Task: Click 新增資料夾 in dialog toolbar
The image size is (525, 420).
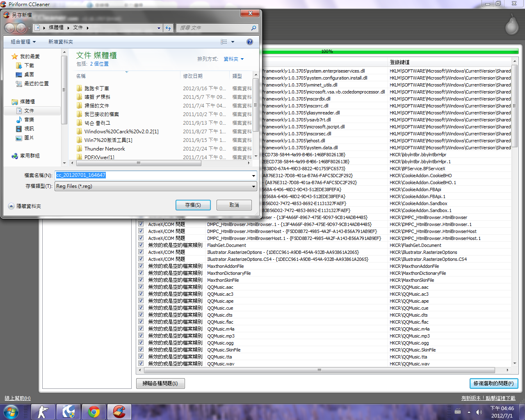Action: pyautogui.click(x=61, y=42)
